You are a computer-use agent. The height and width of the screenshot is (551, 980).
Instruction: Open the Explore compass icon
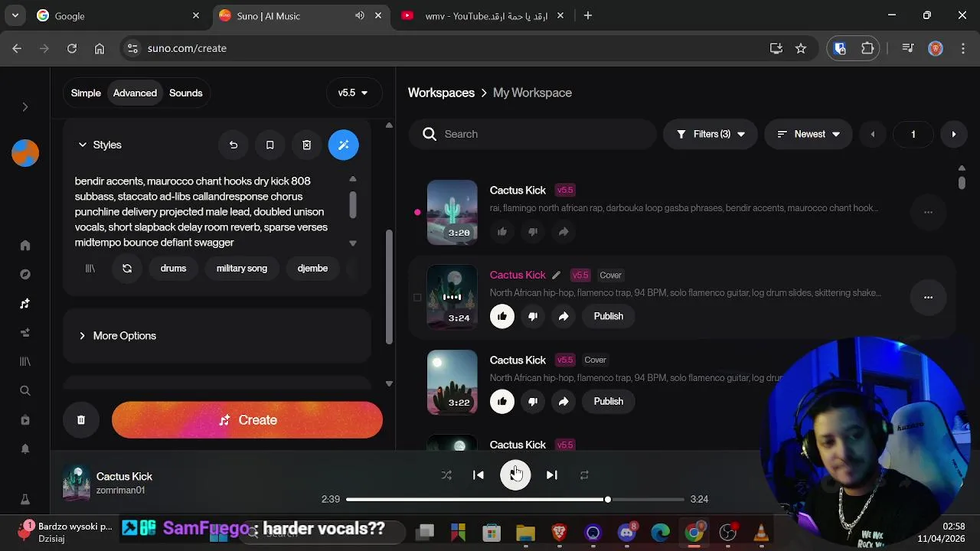(25, 275)
